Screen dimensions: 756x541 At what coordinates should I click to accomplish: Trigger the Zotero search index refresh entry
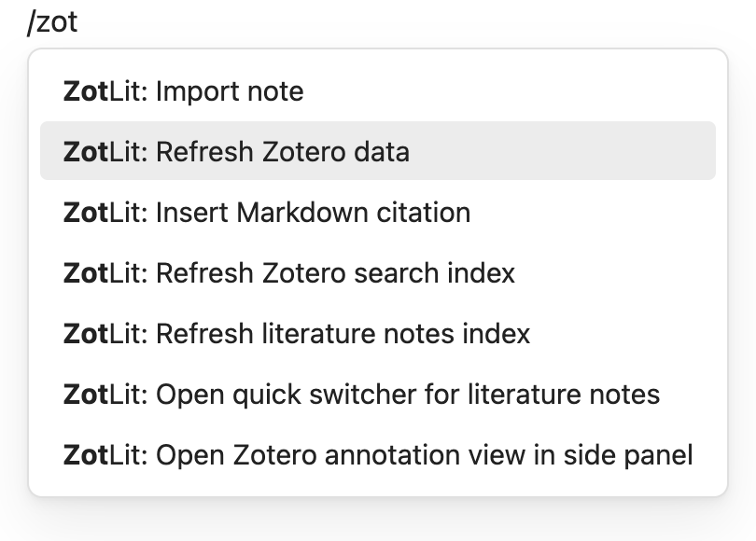(x=377, y=272)
